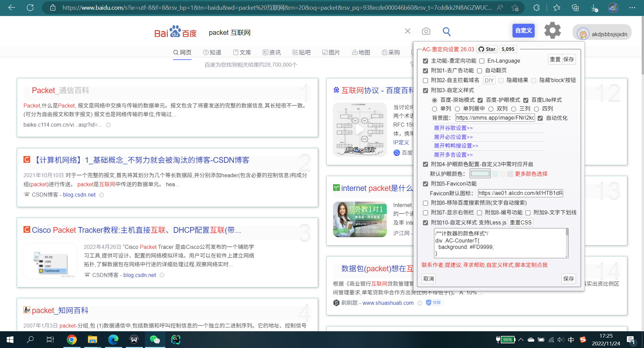
Task: Open CLion from the taskbar
Action: pos(176,340)
